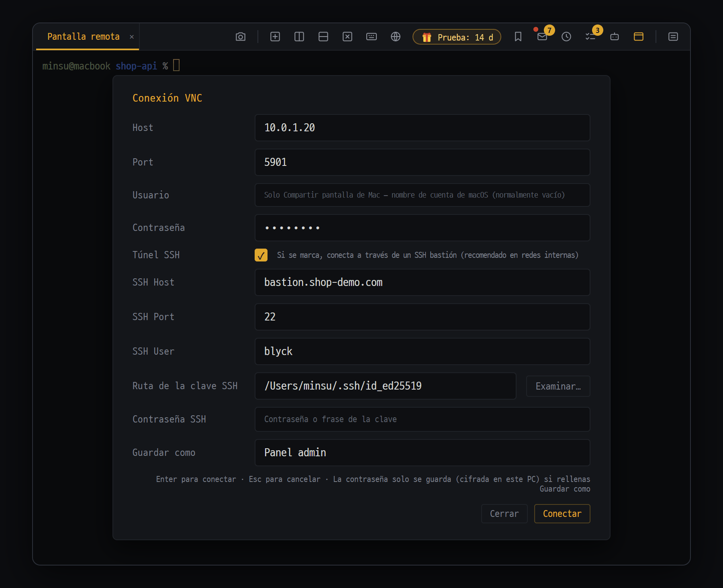Open the keyboard icon in toolbar
This screenshot has height=588, width=723.
pyautogui.click(x=372, y=37)
